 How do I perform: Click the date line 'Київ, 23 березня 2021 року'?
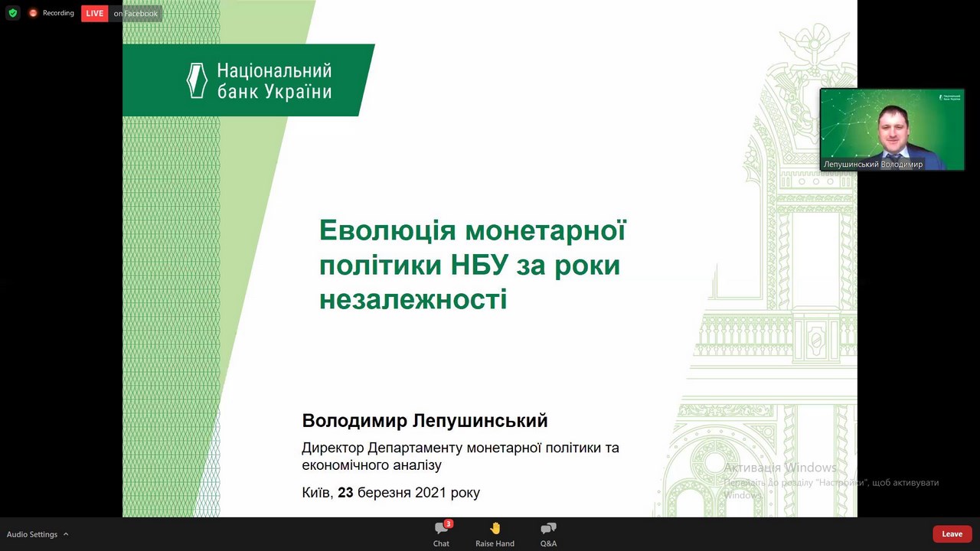coord(390,492)
